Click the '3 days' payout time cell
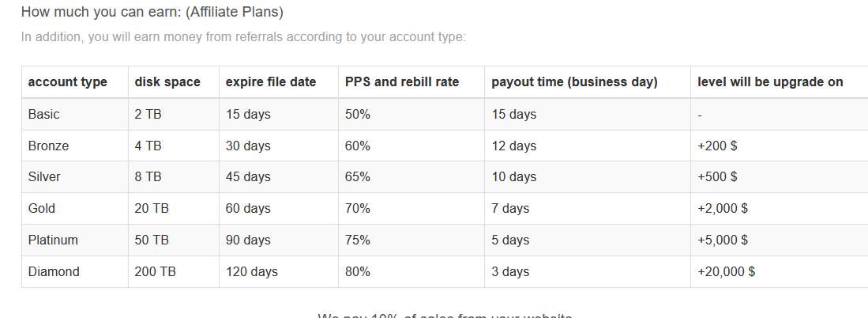The width and height of the screenshot is (868, 318). (x=588, y=272)
